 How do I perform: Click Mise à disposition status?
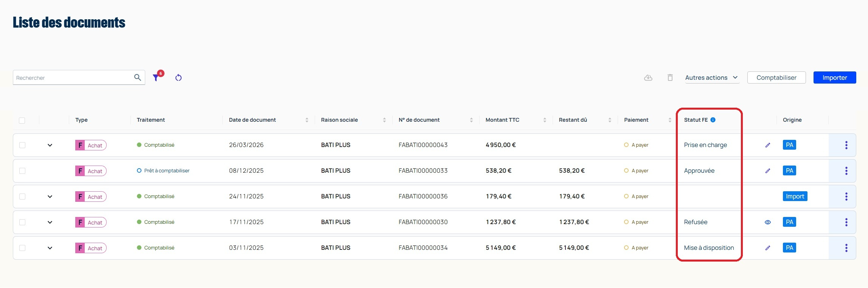pos(709,248)
